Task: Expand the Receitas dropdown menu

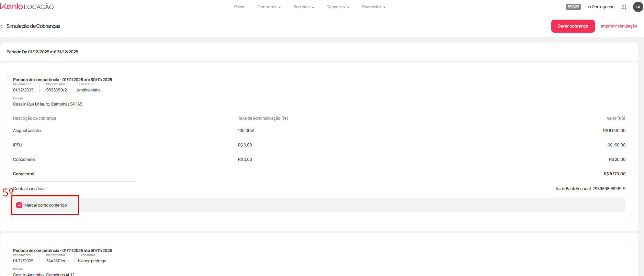Action: 304,7
